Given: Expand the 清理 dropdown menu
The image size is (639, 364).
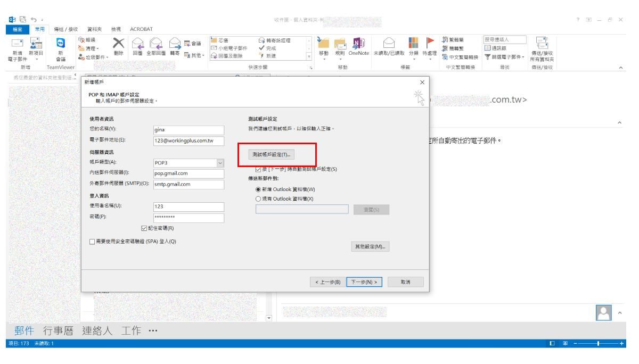Looking at the screenshot, I should pyautogui.click(x=93, y=48).
